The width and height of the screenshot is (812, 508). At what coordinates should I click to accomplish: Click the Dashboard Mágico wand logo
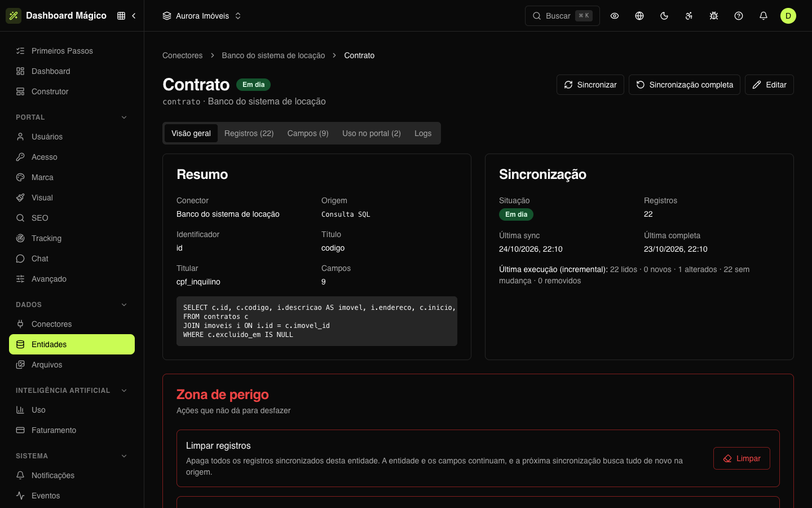[14, 16]
